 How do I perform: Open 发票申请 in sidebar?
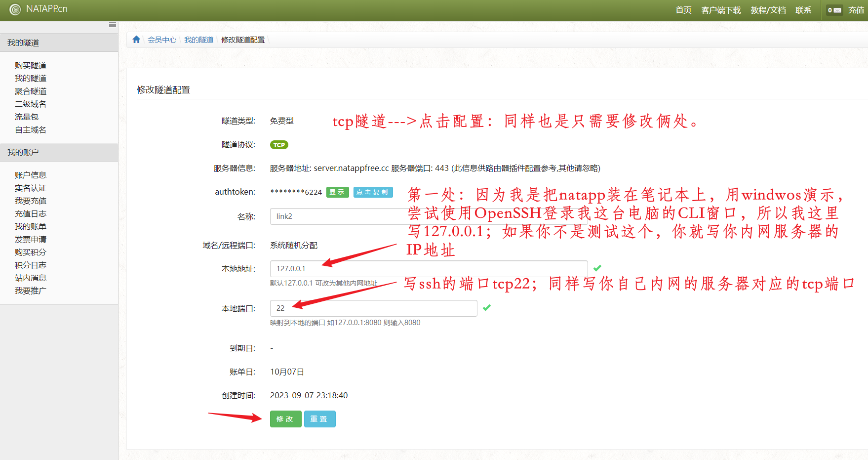pyautogui.click(x=31, y=239)
